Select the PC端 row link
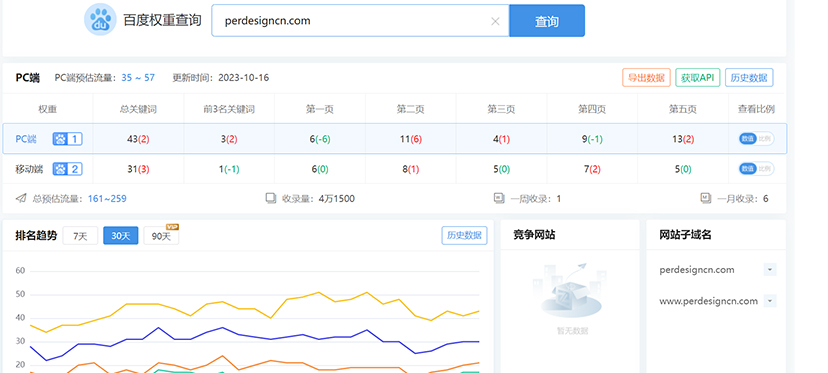 [26, 139]
